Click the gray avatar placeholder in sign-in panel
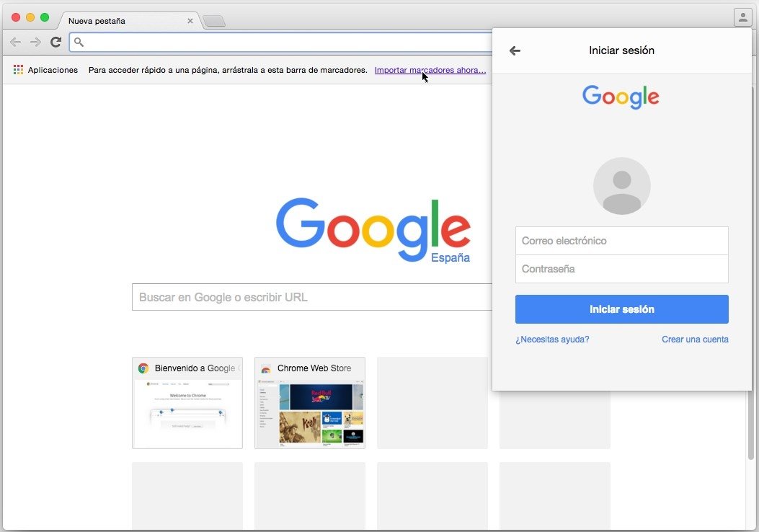Image resolution: width=759 pixels, height=532 pixels. [621, 186]
